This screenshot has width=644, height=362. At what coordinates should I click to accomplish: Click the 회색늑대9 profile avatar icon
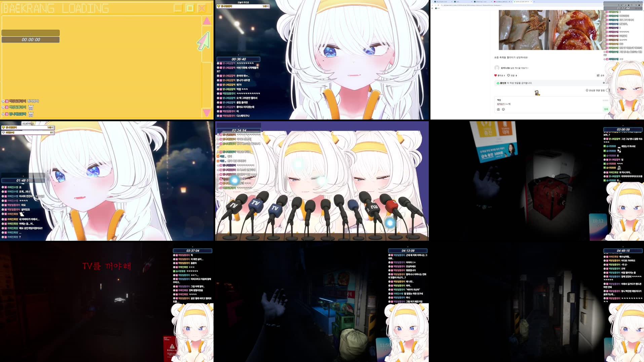click(x=496, y=68)
